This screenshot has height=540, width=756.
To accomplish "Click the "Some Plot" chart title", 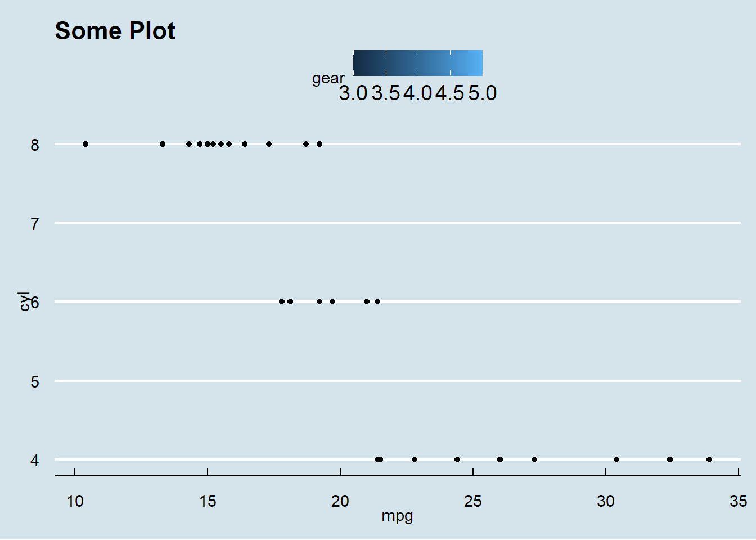I will [x=115, y=31].
